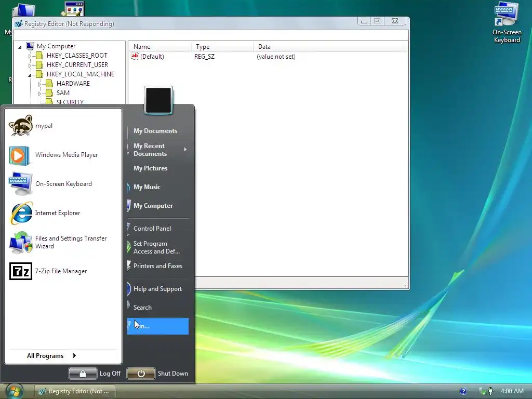This screenshot has height=399, width=532.
Task: Select HKEY_CLASSES_ROOT key
Action: tap(77, 55)
